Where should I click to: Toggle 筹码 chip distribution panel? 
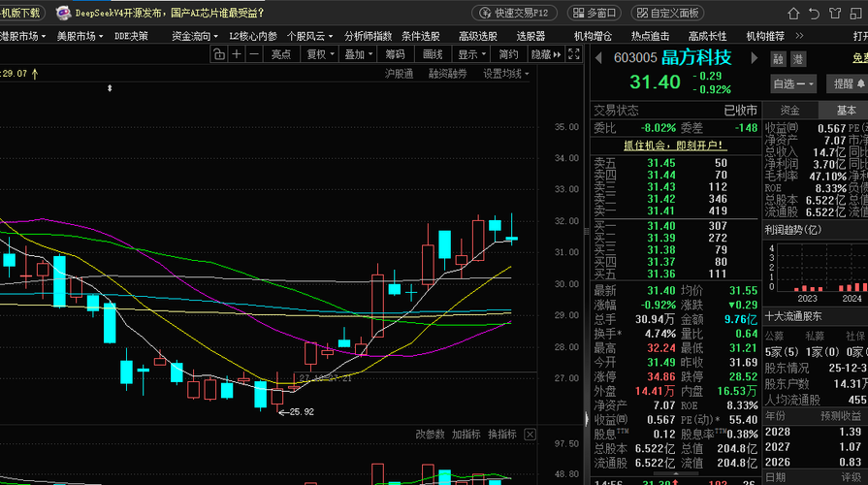(396, 54)
